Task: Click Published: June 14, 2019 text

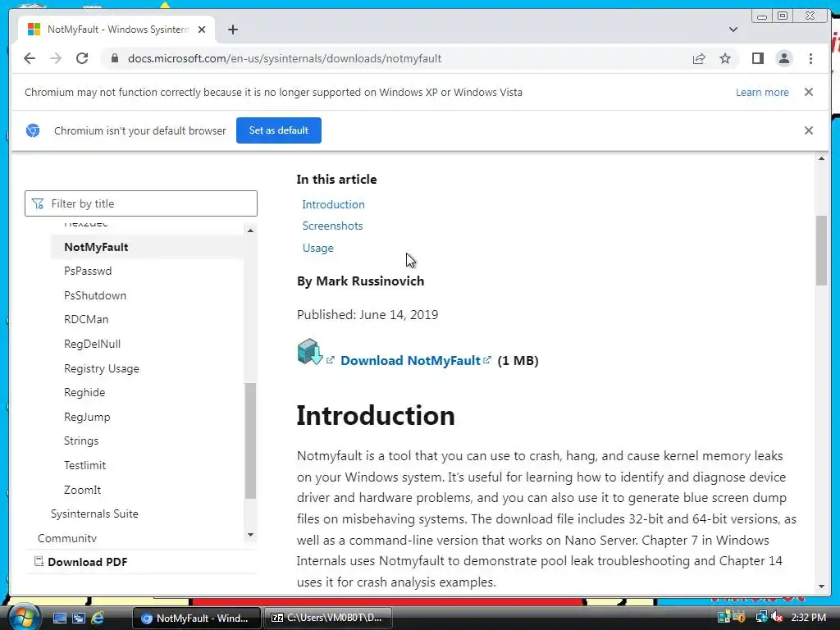Action: coord(367,315)
